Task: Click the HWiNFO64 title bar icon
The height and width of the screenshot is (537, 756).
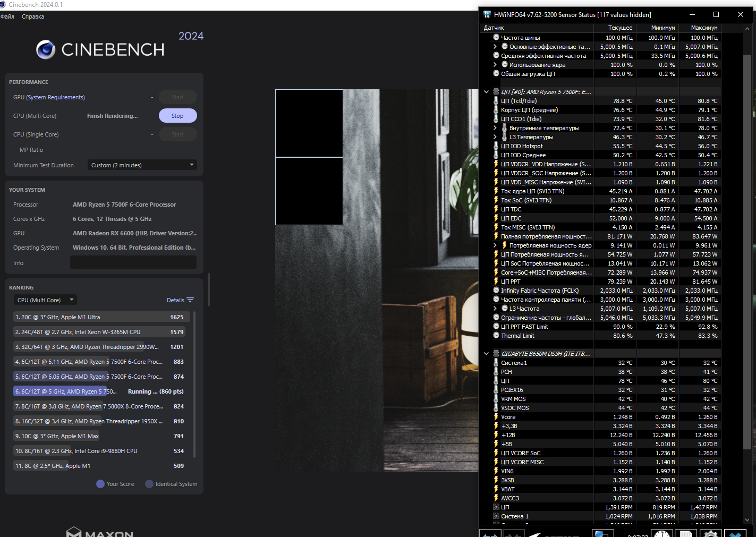Action: pos(486,14)
